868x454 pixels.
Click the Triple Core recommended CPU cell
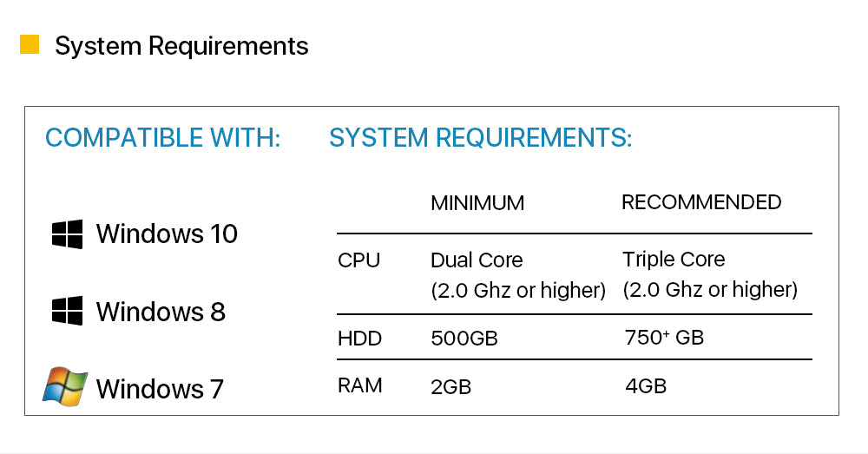point(710,274)
